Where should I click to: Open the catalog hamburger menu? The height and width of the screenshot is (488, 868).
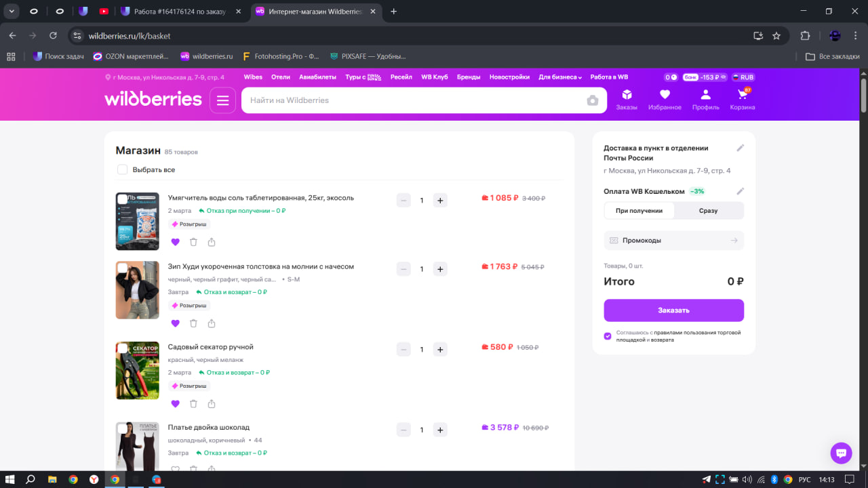point(222,100)
